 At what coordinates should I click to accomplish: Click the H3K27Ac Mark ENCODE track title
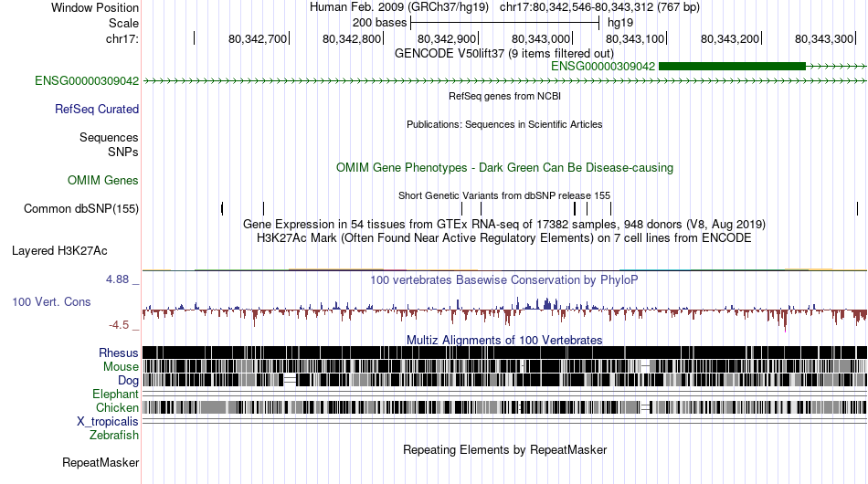(x=504, y=237)
